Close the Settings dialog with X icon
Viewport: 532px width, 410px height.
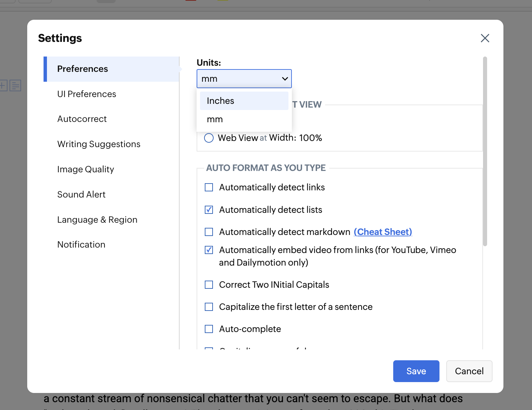(x=485, y=38)
